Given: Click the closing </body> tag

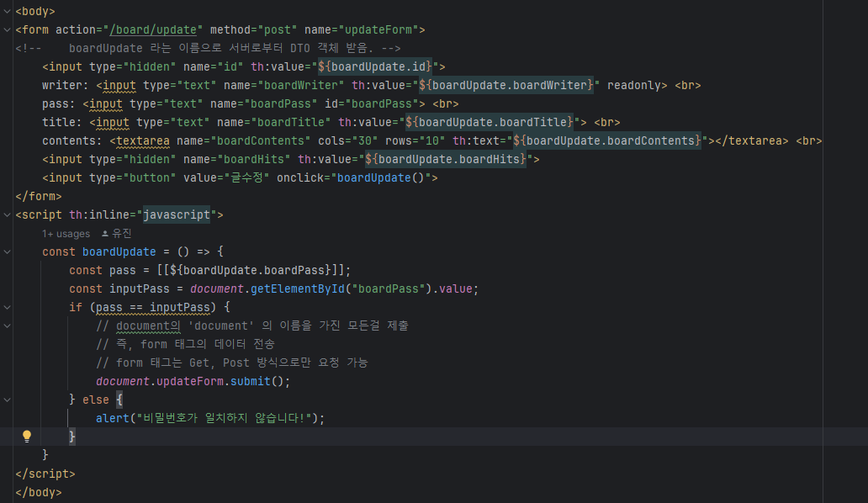Looking at the screenshot, I should click(39, 493).
